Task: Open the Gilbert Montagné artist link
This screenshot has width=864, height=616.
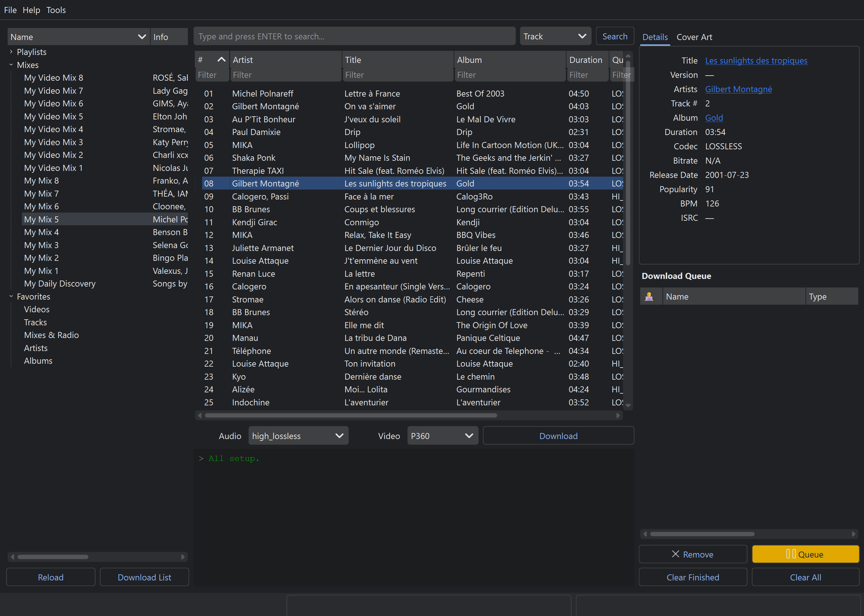Action: click(738, 89)
